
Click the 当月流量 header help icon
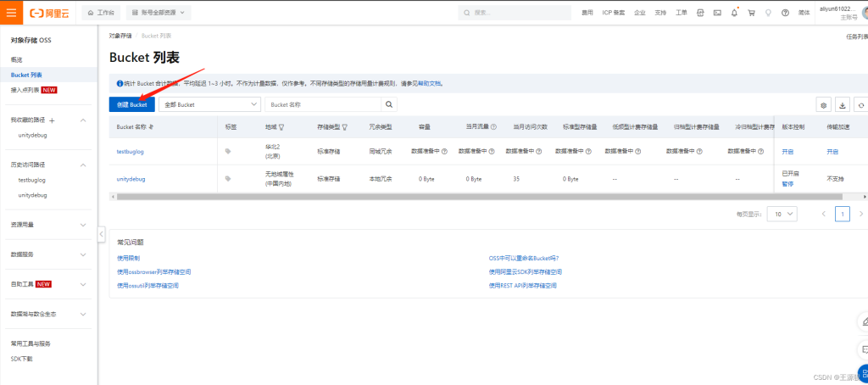point(493,127)
